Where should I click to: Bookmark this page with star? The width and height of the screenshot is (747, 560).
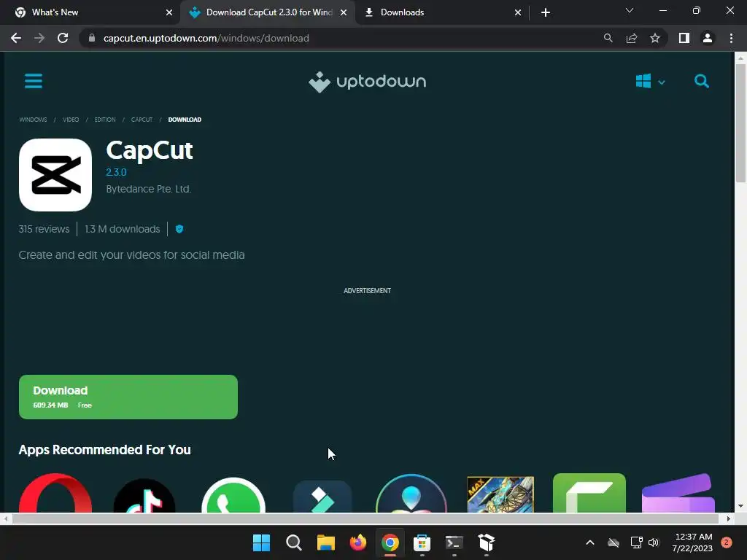click(655, 38)
